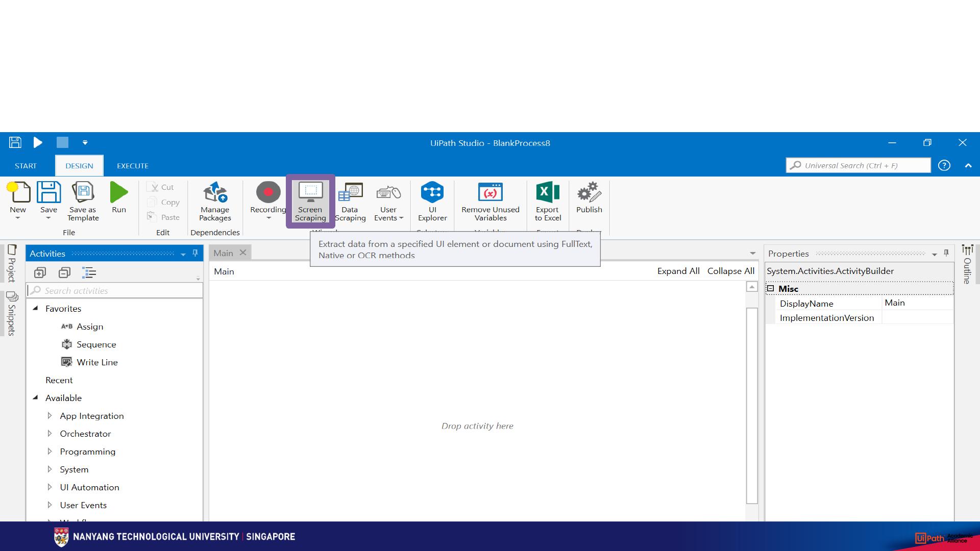Click the quick access play icon in the title bar

pyautogui.click(x=38, y=142)
